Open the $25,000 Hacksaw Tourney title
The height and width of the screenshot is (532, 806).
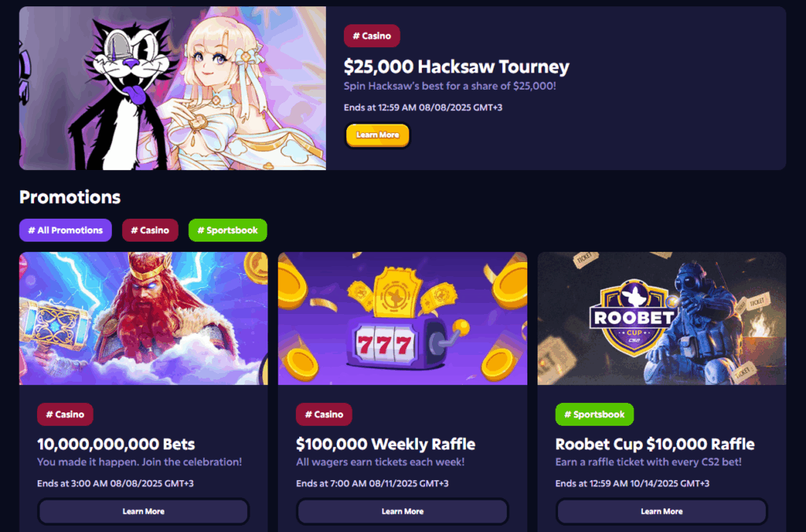coord(457,66)
